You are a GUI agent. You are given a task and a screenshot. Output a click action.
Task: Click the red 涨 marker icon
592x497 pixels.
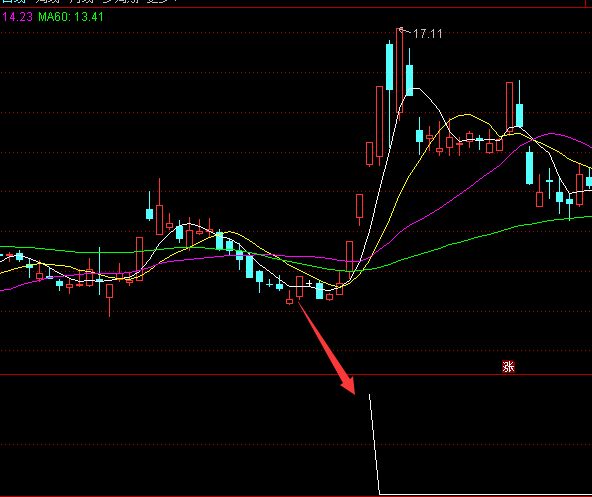point(508,366)
